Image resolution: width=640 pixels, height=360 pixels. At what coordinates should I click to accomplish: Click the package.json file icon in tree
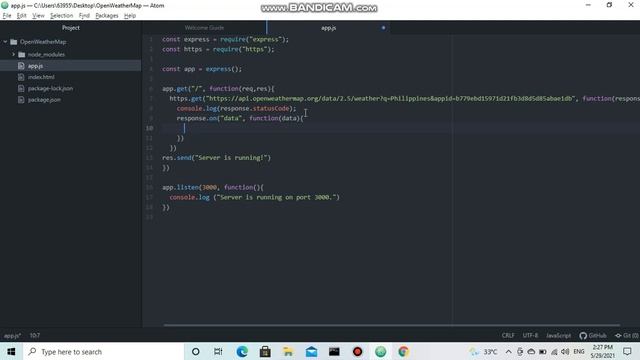(21, 100)
